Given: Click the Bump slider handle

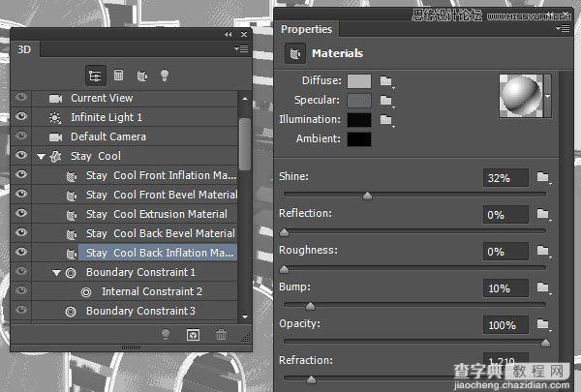Looking at the screenshot, I should click(x=310, y=306).
